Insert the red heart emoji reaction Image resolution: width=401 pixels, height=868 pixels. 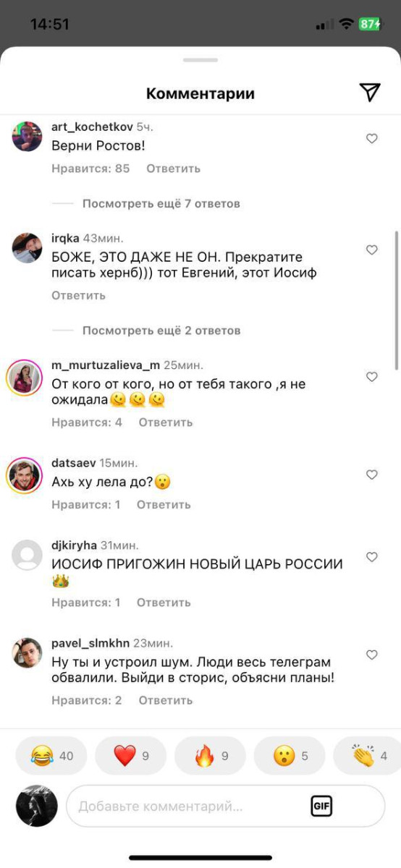click(x=131, y=756)
